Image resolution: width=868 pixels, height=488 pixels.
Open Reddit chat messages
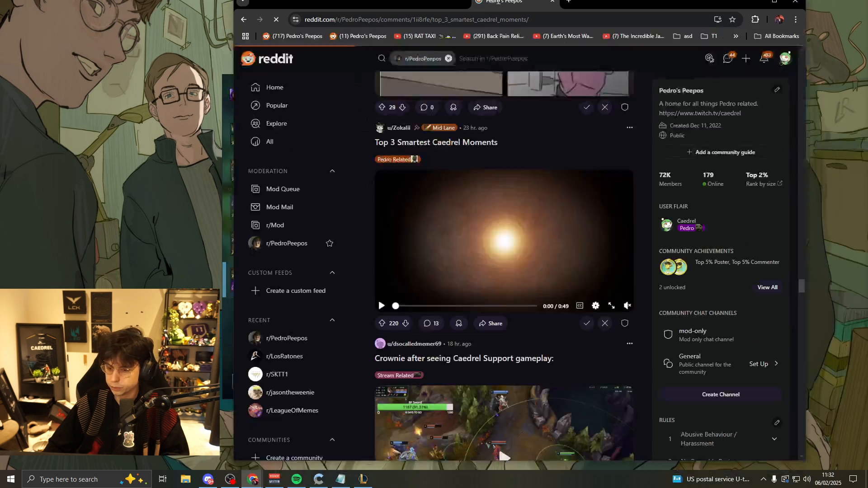tap(728, 58)
